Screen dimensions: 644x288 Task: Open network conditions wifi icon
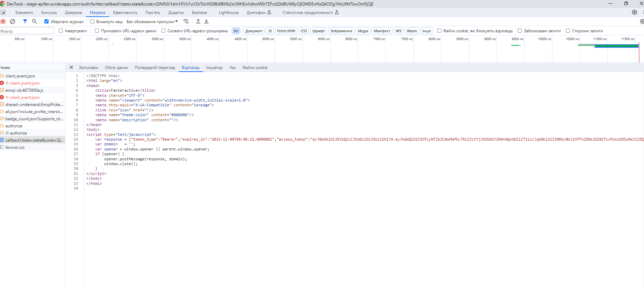pyautogui.click(x=186, y=21)
